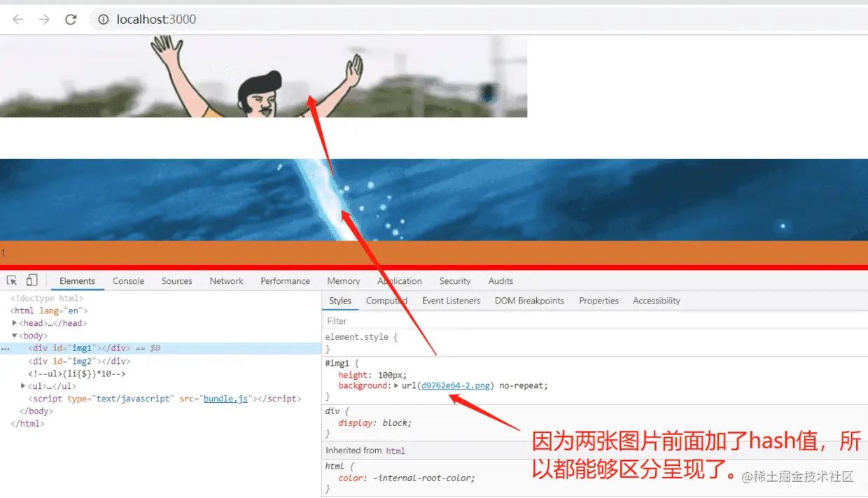
Task: Click the color: -internal-root-color declaration
Action: coord(407,478)
